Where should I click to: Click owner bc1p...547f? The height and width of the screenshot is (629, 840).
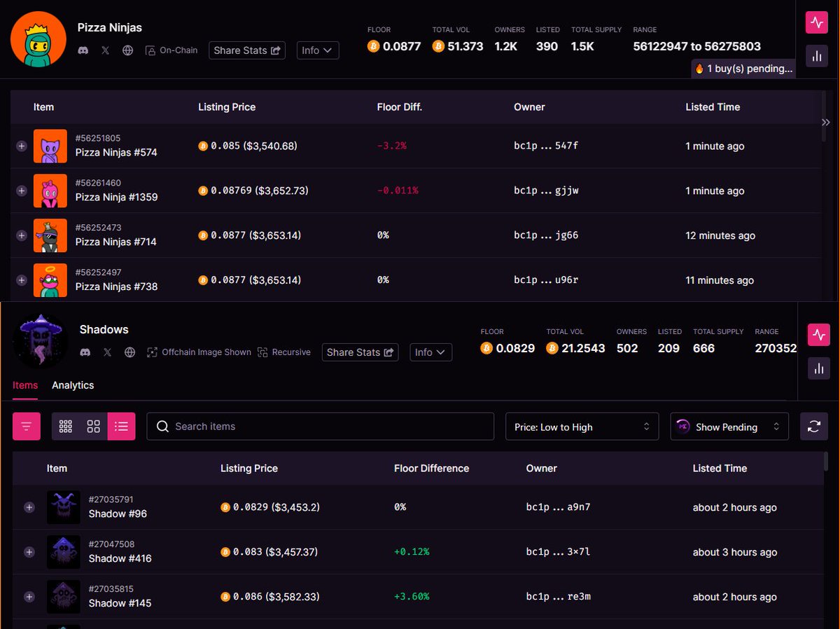tap(546, 146)
